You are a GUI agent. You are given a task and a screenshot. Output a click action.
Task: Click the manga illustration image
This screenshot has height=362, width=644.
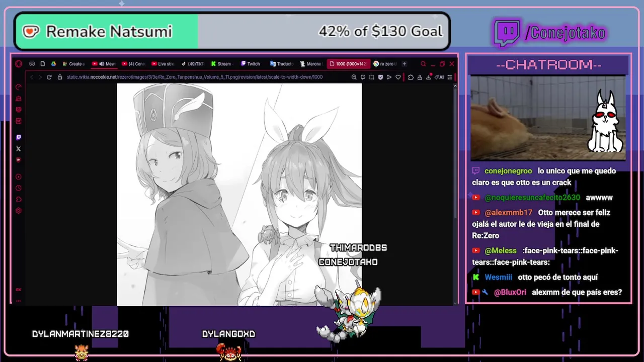coord(239,195)
